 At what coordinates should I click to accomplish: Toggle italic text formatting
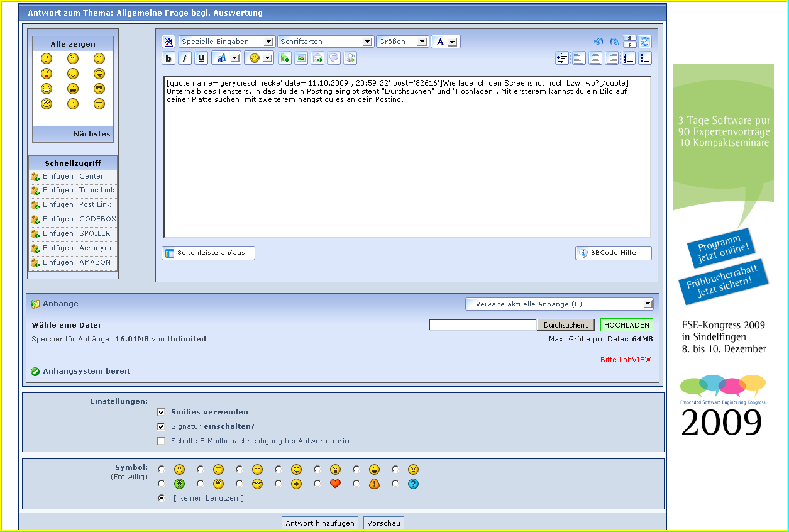(x=185, y=58)
